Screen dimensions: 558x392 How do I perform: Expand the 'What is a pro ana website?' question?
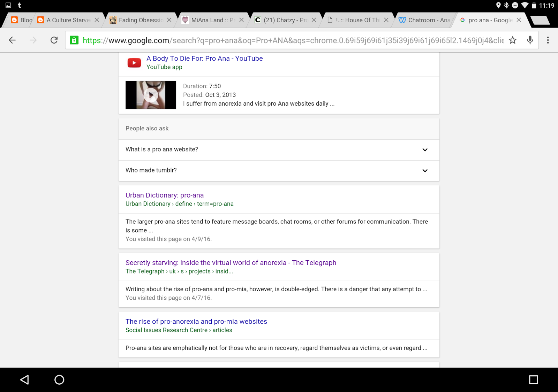[x=279, y=150]
